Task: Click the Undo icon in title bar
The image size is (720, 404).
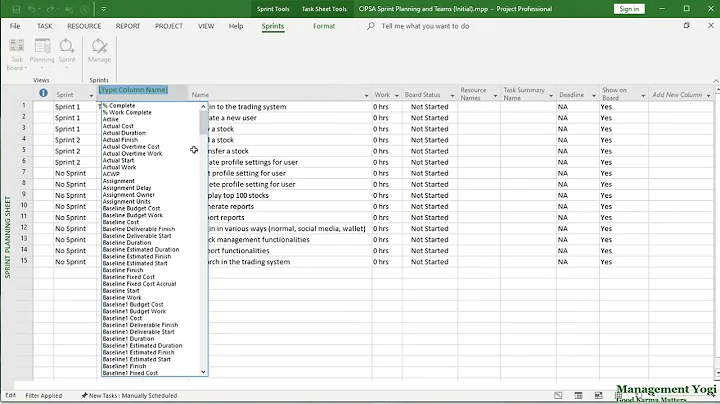Action: coord(31,9)
